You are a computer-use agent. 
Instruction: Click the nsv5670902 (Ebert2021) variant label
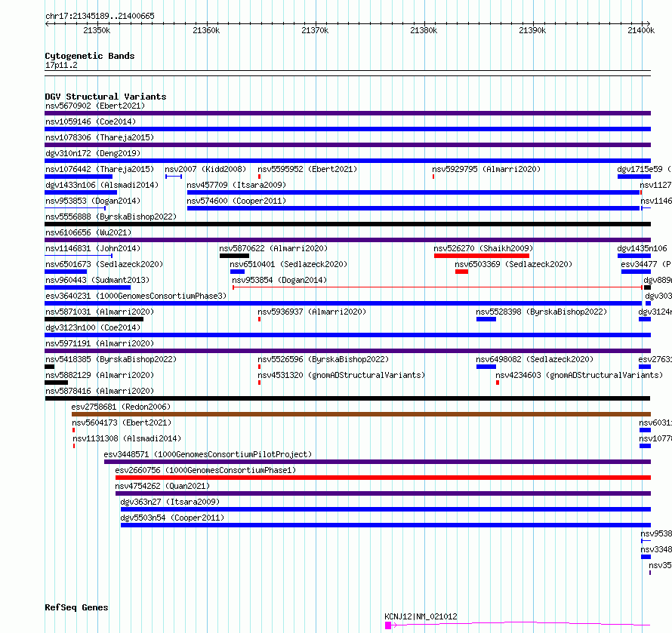tap(95, 106)
